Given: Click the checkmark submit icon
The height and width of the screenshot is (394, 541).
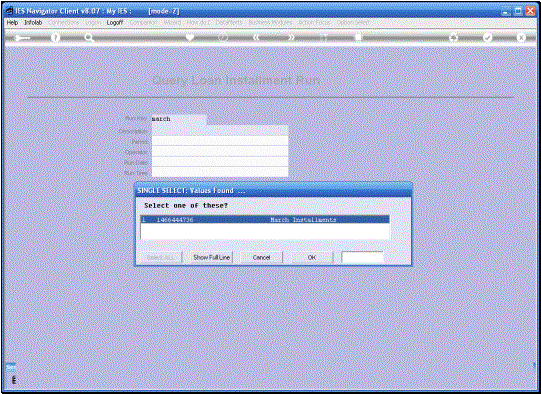Looking at the screenshot, I should tap(487, 37).
